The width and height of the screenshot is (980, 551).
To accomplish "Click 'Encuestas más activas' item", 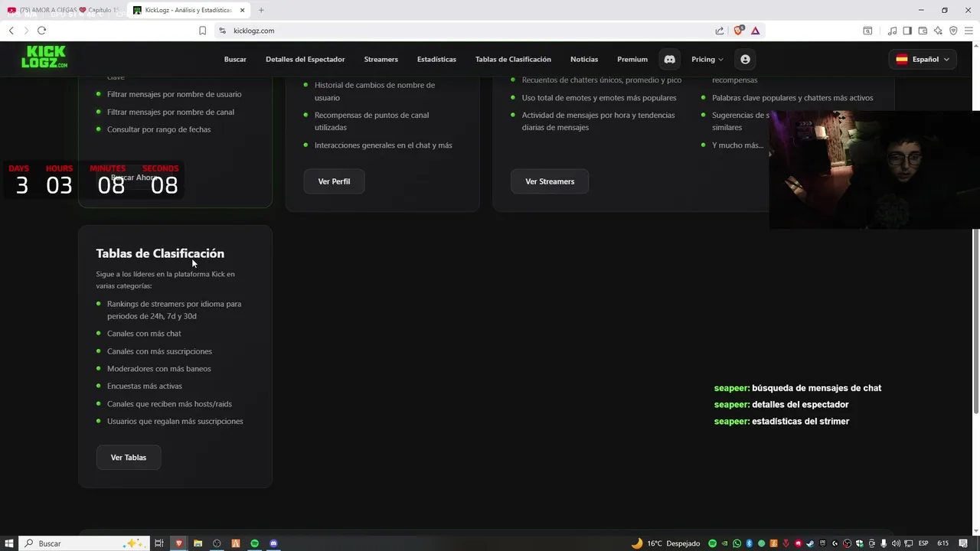I will (x=145, y=386).
